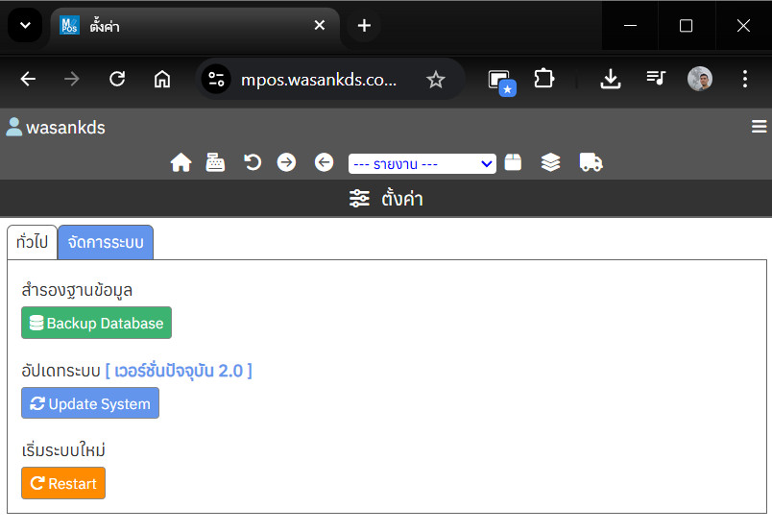772x532 pixels.
Task: Bookmark this page with the star icon
Action: pos(436,80)
